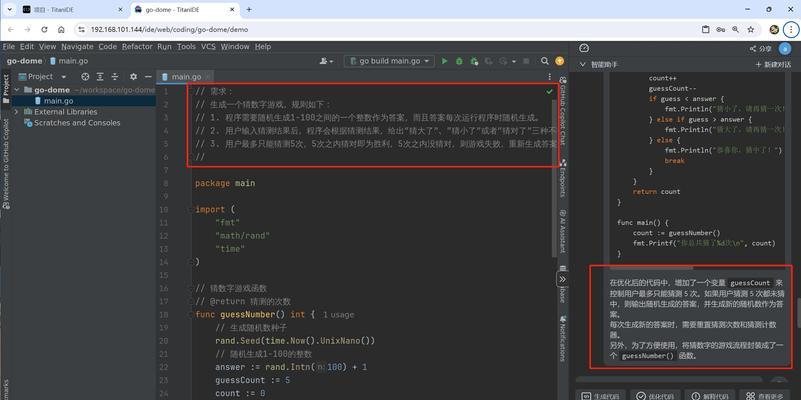801x400 pixels.
Task: Open the Project tool window vertical tab
Action: pyautogui.click(x=6, y=89)
